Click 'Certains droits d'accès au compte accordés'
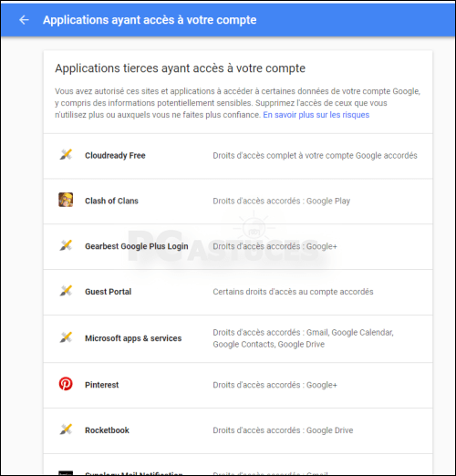Screen dimensions: 456x476 click(293, 292)
